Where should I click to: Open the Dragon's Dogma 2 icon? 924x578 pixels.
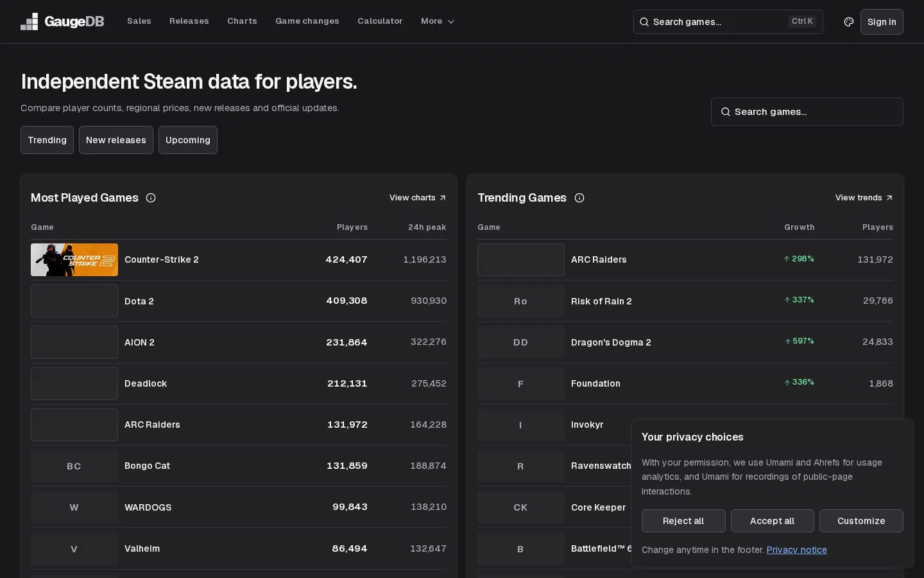521,342
